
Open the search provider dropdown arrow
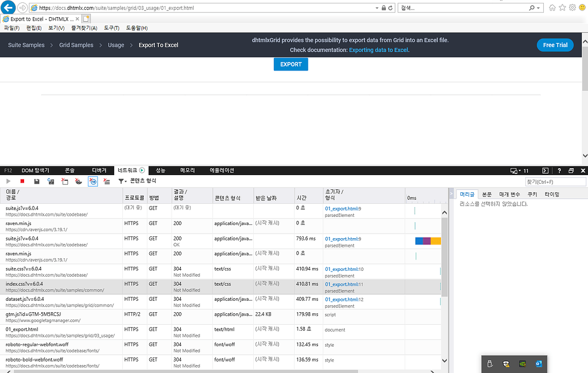538,8
